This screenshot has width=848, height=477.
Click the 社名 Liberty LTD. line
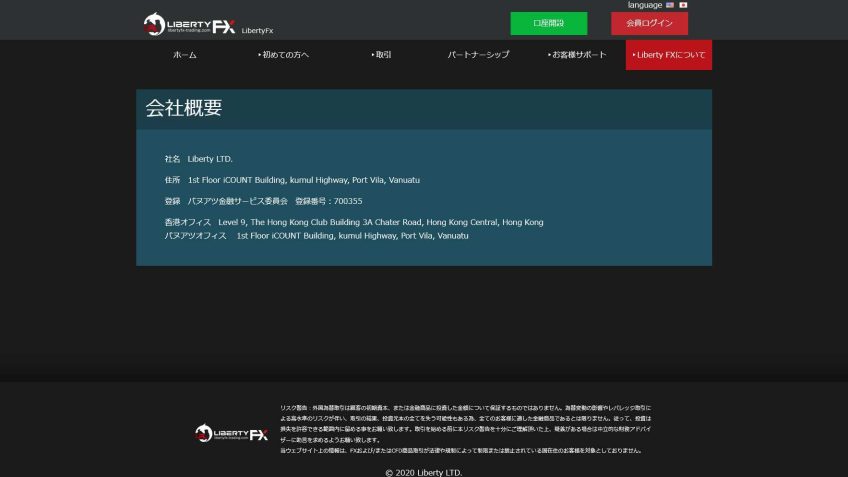click(x=199, y=159)
